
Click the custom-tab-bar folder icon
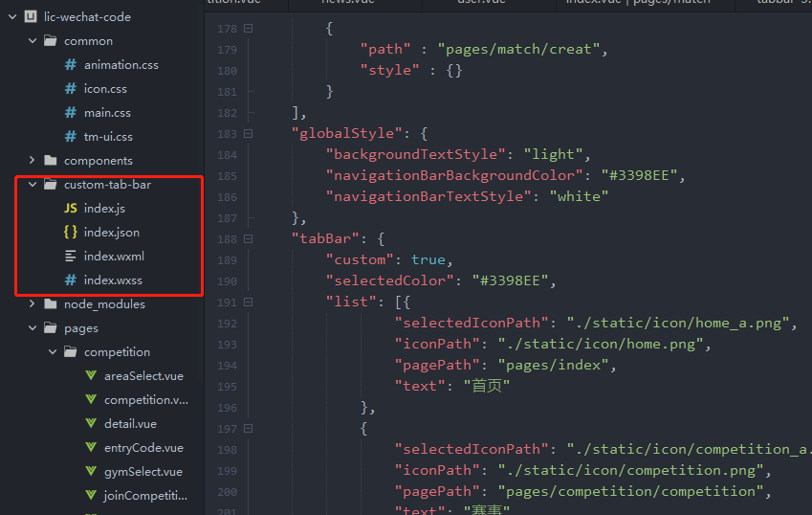(x=51, y=184)
